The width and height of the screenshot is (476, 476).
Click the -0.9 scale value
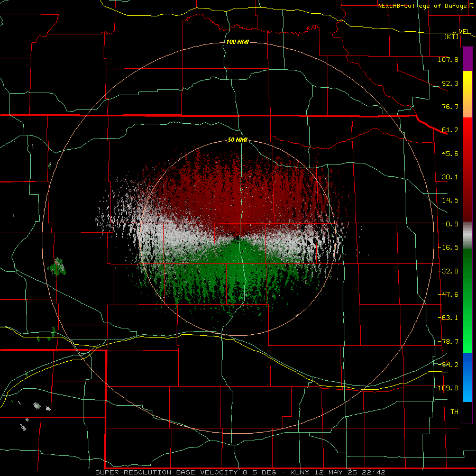coord(450,224)
